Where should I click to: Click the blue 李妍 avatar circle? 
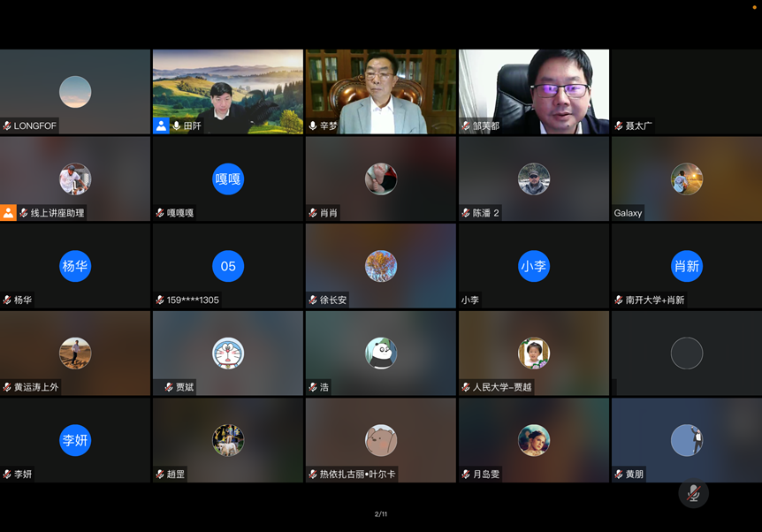coord(75,440)
